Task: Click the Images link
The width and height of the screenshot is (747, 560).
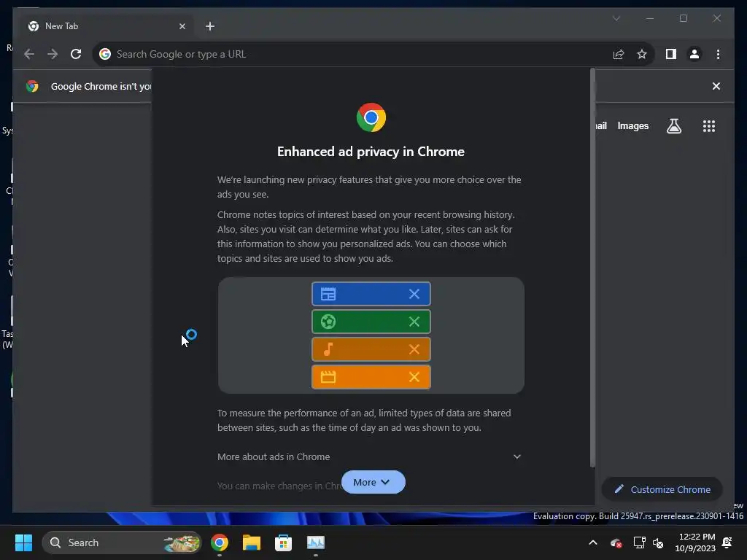Action: tap(632, 125)
